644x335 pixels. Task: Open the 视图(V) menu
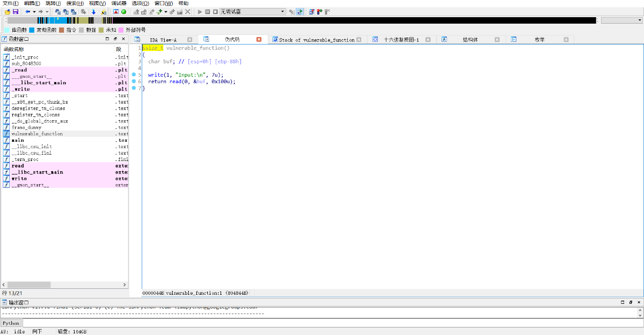tap(98, 3)
